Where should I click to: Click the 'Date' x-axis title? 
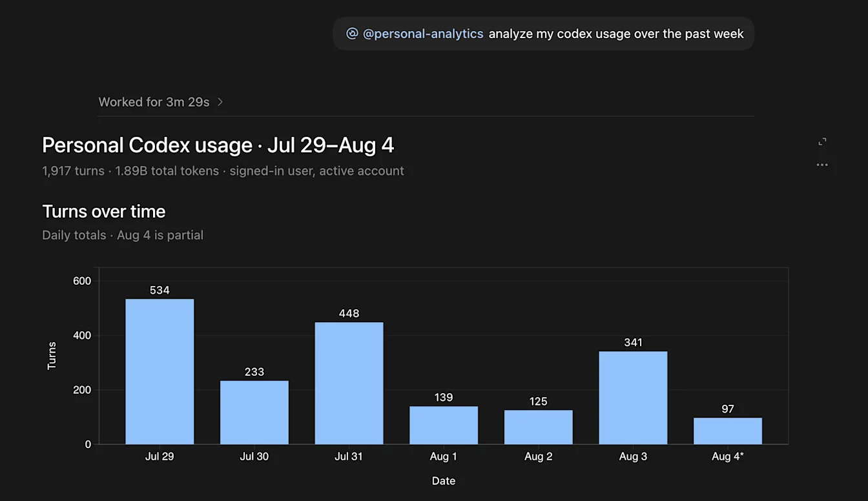(444, 481)
